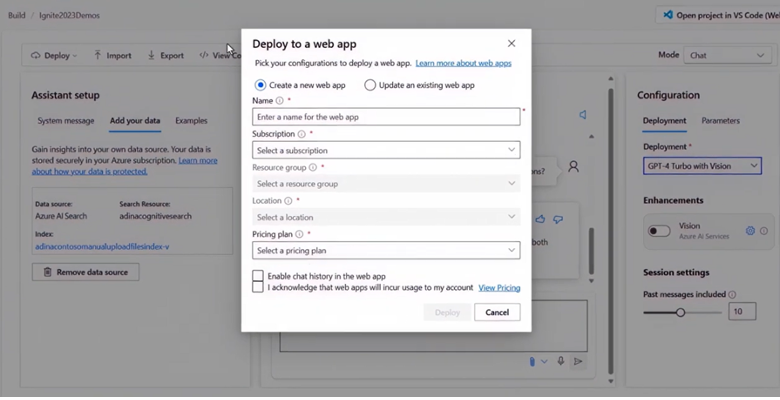Click info icon next to Resource group label
The image size is (780, 400).
pos(312,167)
